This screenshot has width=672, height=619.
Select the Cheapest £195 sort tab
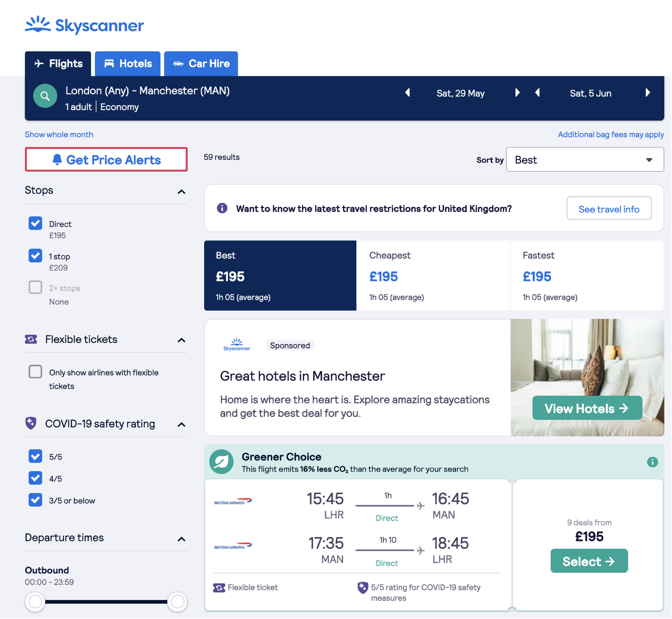click(433, 275)
